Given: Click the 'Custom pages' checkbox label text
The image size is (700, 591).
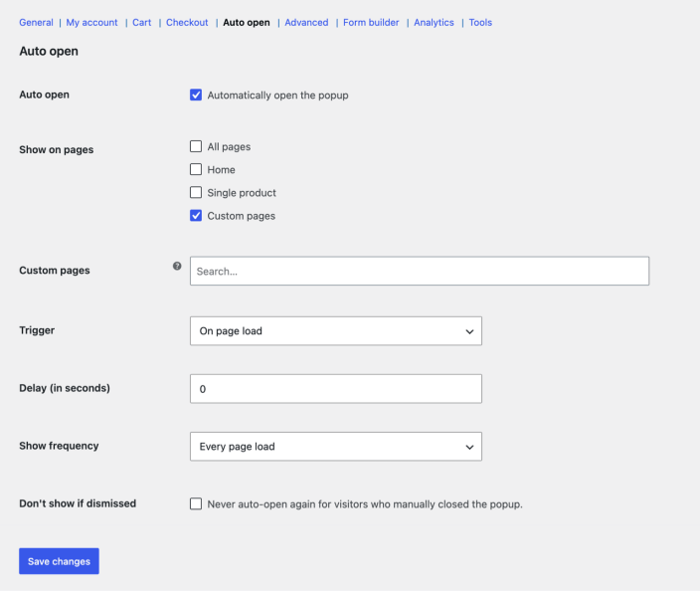Looking at the screenshot, I should (241, 216).
